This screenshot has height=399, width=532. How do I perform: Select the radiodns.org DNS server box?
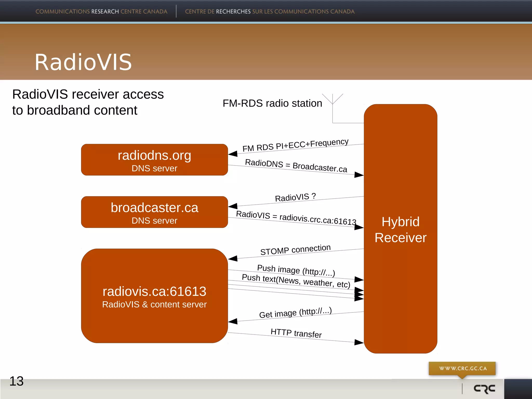(154, 160)
